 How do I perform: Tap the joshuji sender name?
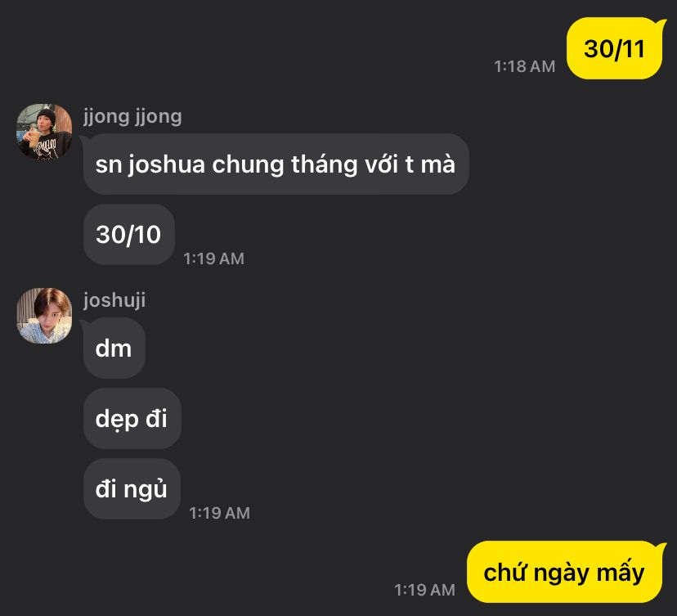(x=114, y=300)
